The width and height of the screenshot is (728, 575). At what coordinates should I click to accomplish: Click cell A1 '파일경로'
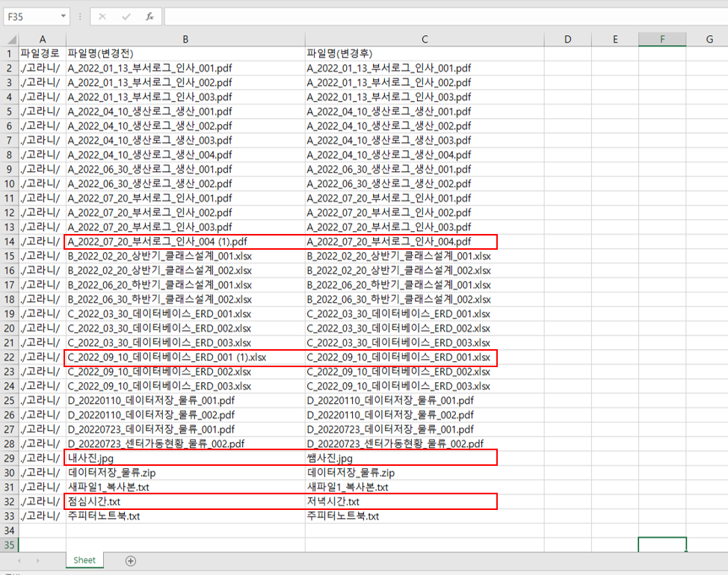click(x=43, y=53)
